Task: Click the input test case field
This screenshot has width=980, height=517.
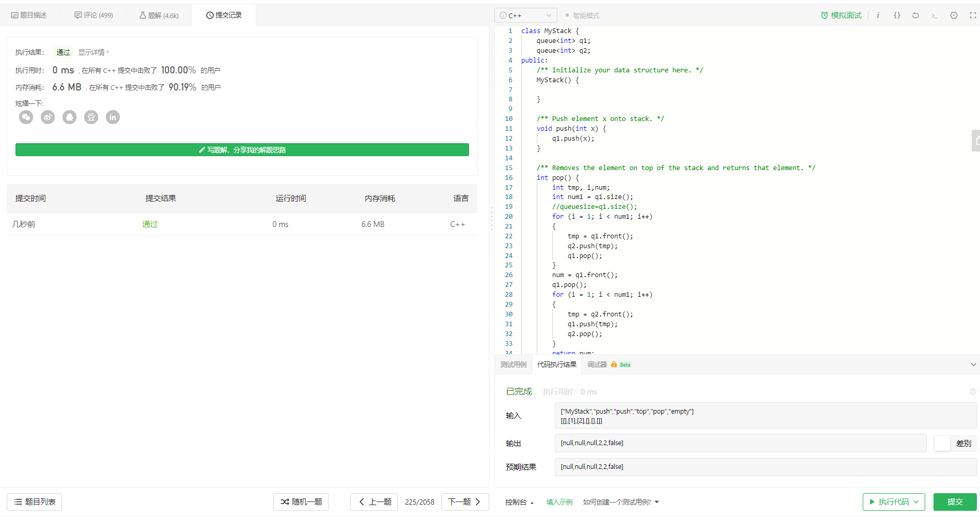Action: [765, 416]
